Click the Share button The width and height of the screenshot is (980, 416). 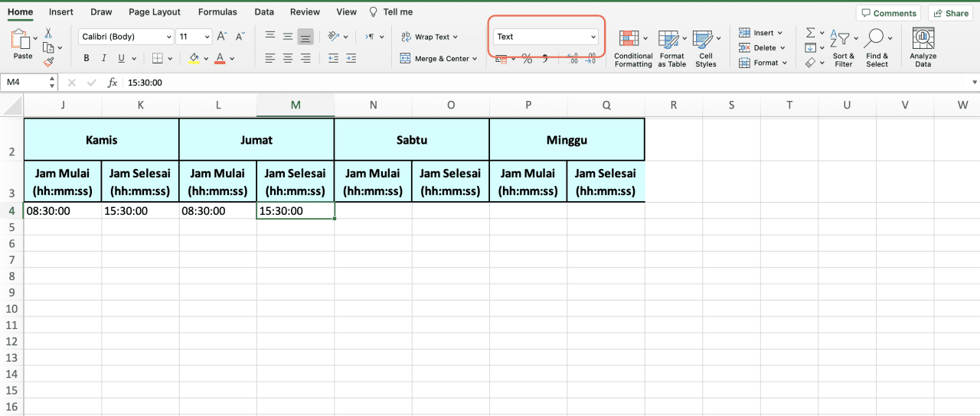point(950,13)
